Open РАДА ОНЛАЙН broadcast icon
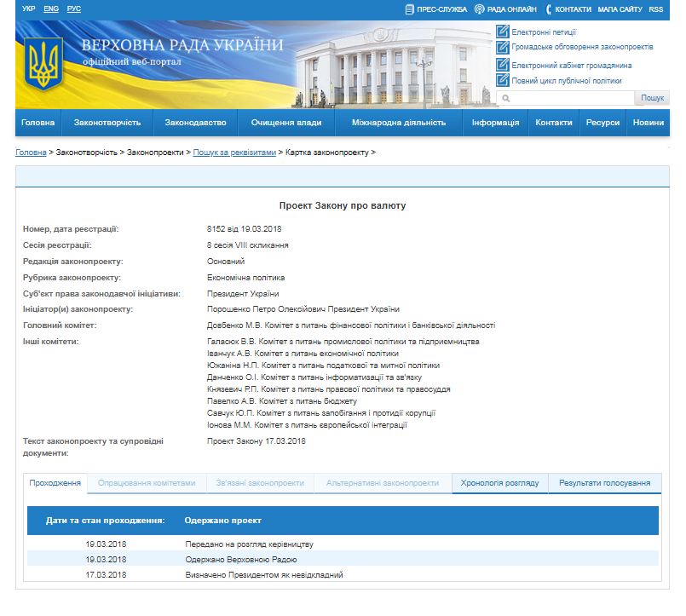Image resolution: width=686 pixels, height=616 pixels. pyautogui.click(x=479, y=9)
